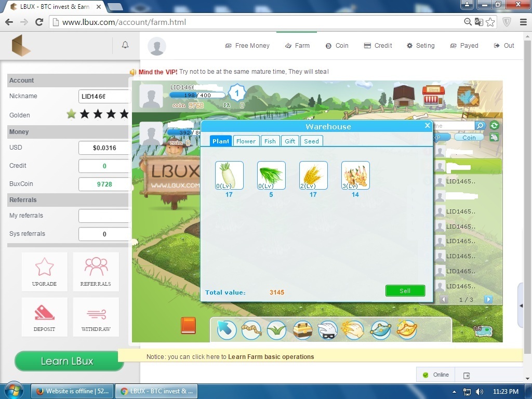
Task: Click the Nickname input field
Action: coord(104,96)
